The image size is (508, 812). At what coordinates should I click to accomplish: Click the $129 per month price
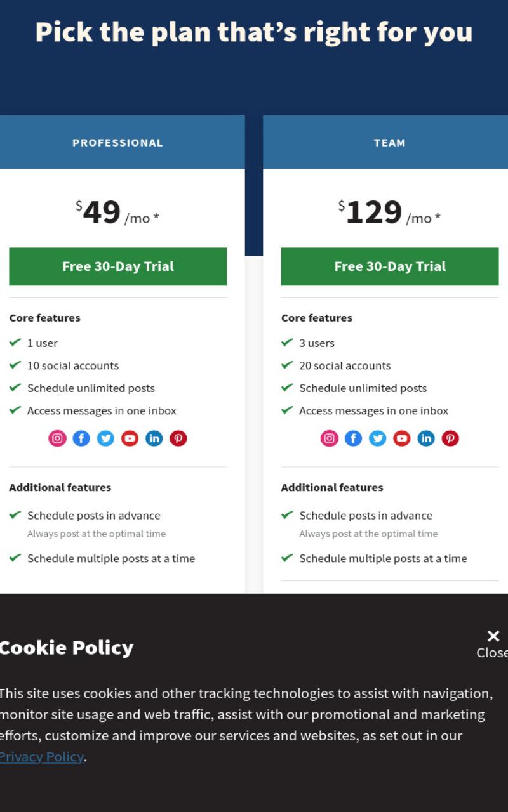point(389,213)
